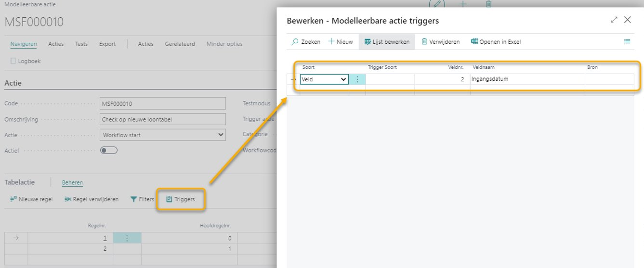Expand the dialog to full screen
This screenshot has width=644, height=268.
pos(614,20)
